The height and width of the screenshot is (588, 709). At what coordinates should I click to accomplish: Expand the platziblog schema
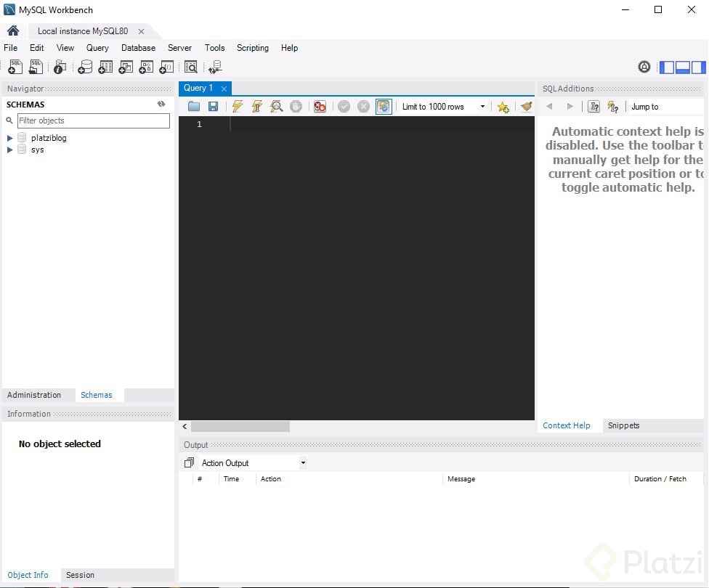10,138
